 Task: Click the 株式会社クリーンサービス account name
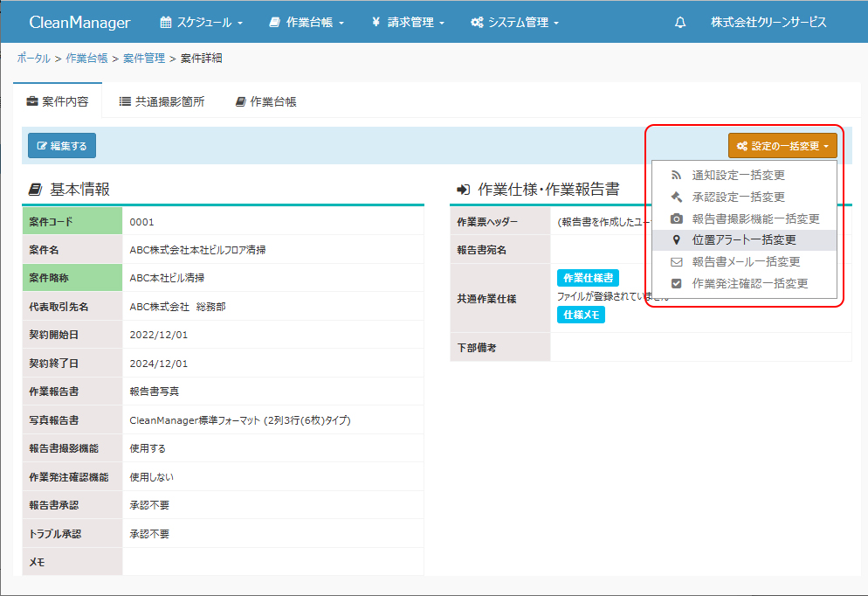pyautogui.click(x=768, y=23)
